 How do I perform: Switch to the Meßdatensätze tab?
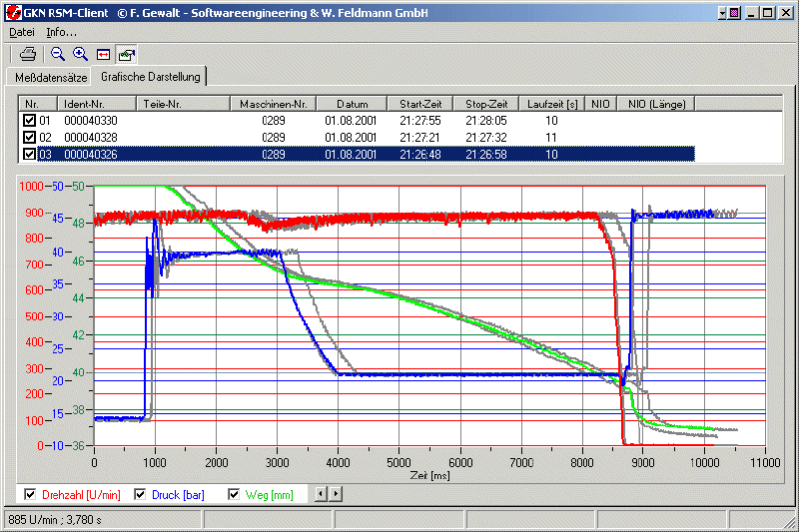[51, 77]
